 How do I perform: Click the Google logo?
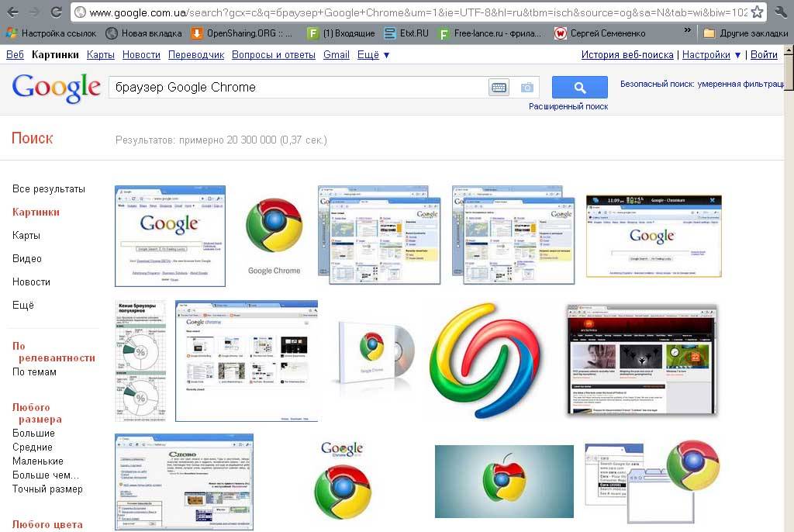[x=56, y=88]
